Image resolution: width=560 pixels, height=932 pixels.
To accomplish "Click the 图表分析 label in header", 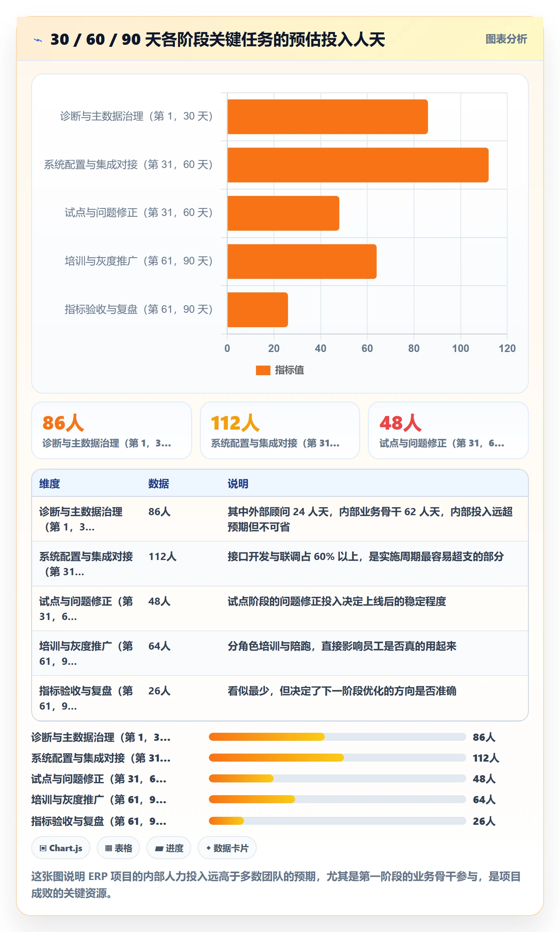I will pyautogui.click(x=506, y=39).
